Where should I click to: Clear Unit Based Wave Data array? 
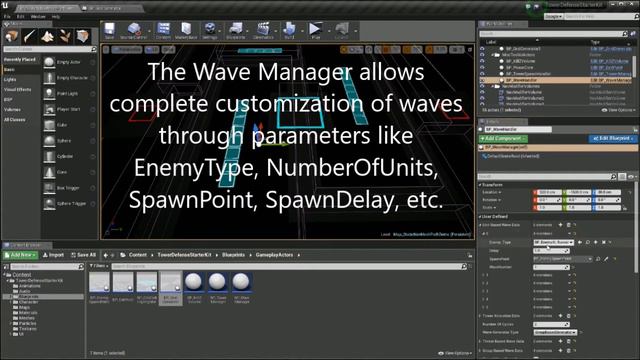coord(568,225)
